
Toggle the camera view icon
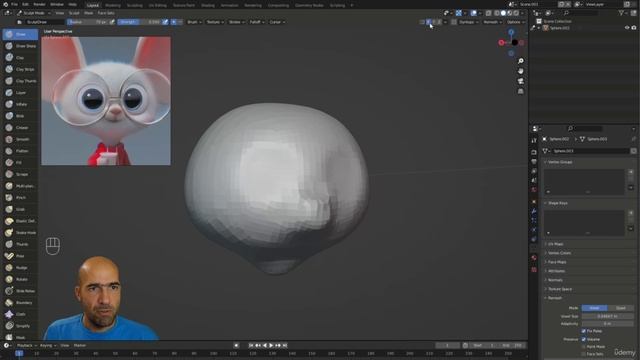click(x=520, y=81)
